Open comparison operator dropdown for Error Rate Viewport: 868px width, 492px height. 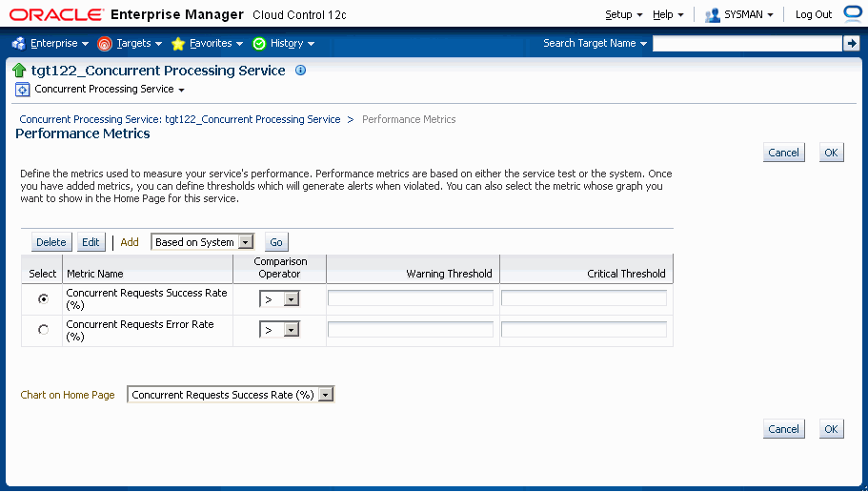[279, 330]
